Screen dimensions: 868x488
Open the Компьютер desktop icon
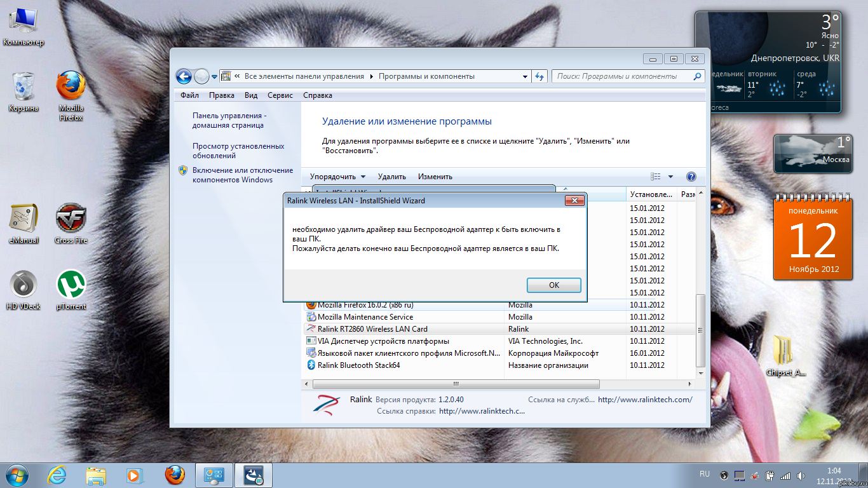coord(24,27)
